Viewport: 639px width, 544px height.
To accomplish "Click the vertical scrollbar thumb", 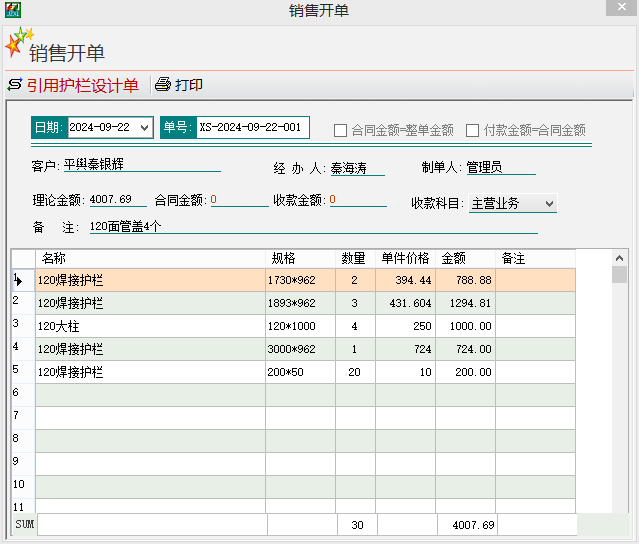I will (x=619, y=274).
